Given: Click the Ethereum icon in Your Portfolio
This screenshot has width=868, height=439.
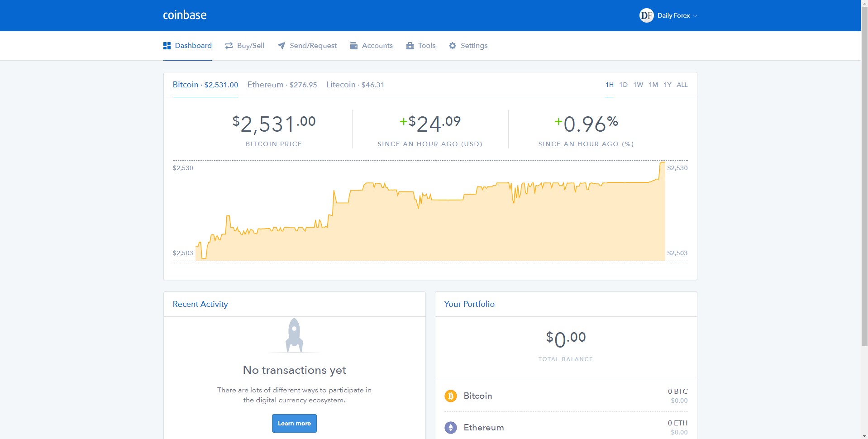Looking at the screenshot, I should tap(451, 427).
